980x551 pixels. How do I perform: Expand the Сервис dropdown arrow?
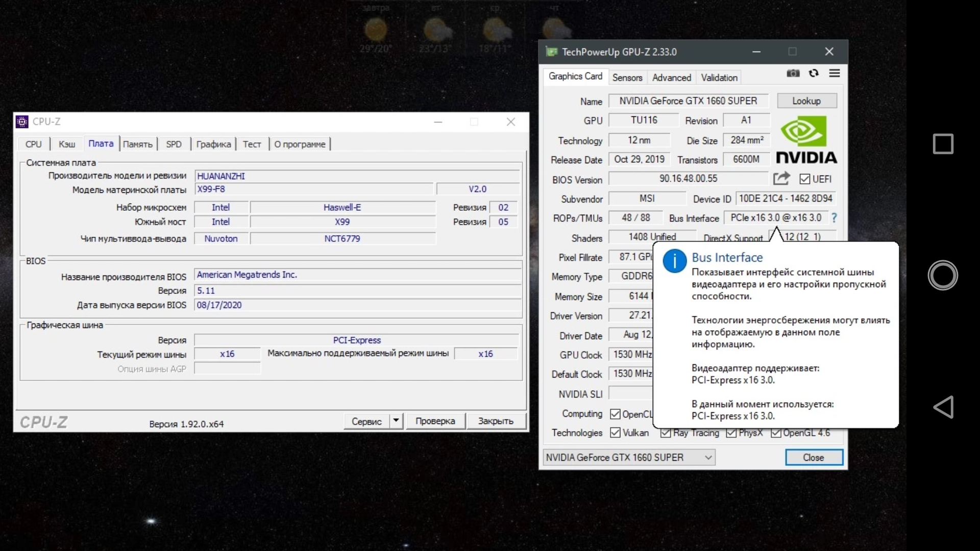396,421
